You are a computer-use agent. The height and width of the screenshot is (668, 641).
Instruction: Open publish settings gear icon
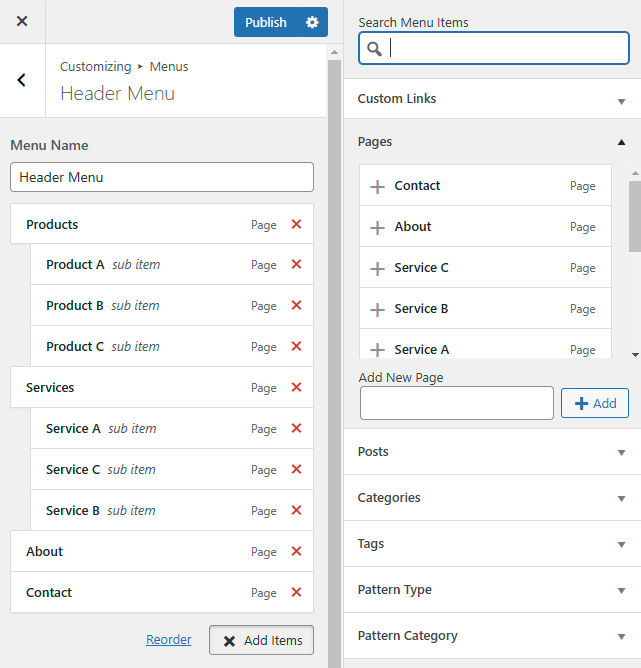312,22
